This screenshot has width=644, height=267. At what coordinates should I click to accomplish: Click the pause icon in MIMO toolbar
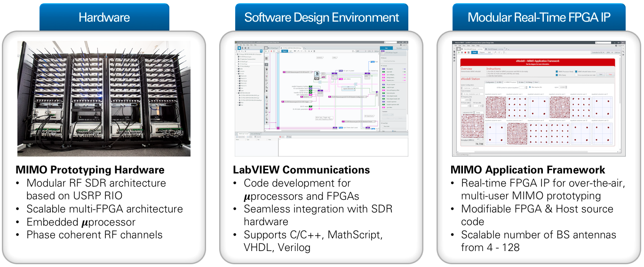(462, 53)
